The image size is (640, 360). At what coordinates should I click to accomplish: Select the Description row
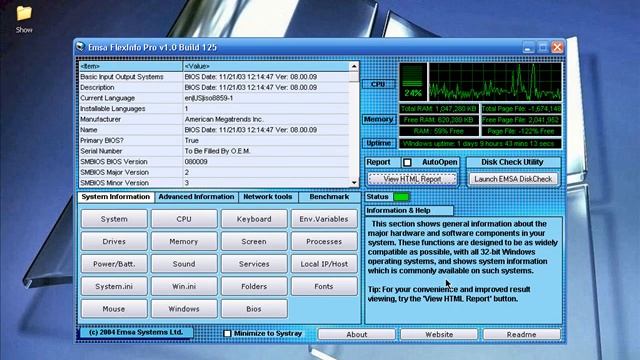pyautogui.click(x=214, y=87)
